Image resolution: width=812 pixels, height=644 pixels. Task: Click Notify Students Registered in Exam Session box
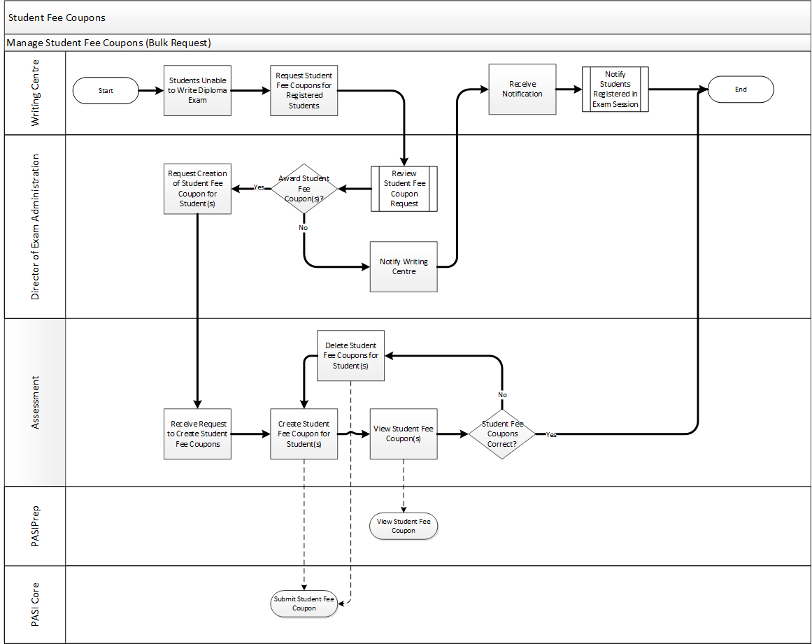point(615,89)
